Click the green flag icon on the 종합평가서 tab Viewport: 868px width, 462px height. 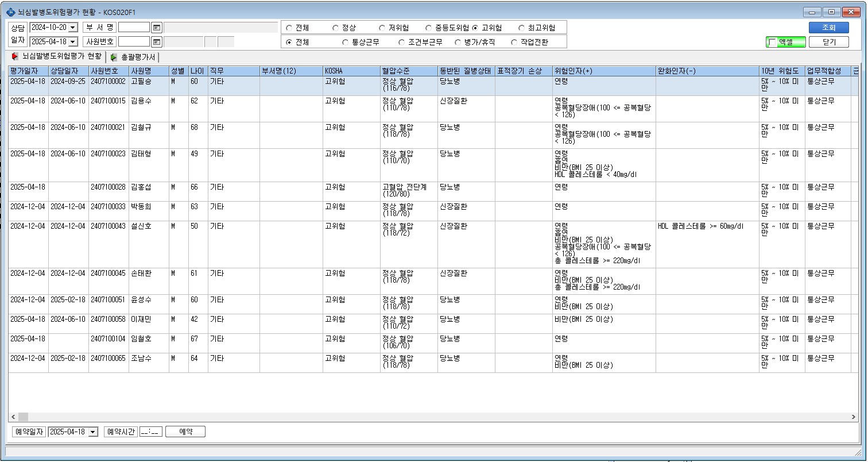tap(114, 57)
